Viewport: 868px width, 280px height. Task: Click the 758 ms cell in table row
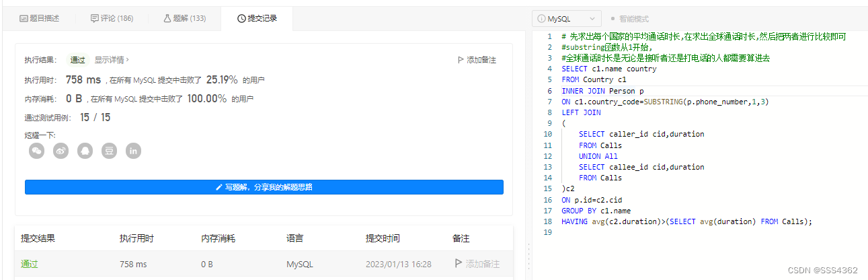pos(133,265)
